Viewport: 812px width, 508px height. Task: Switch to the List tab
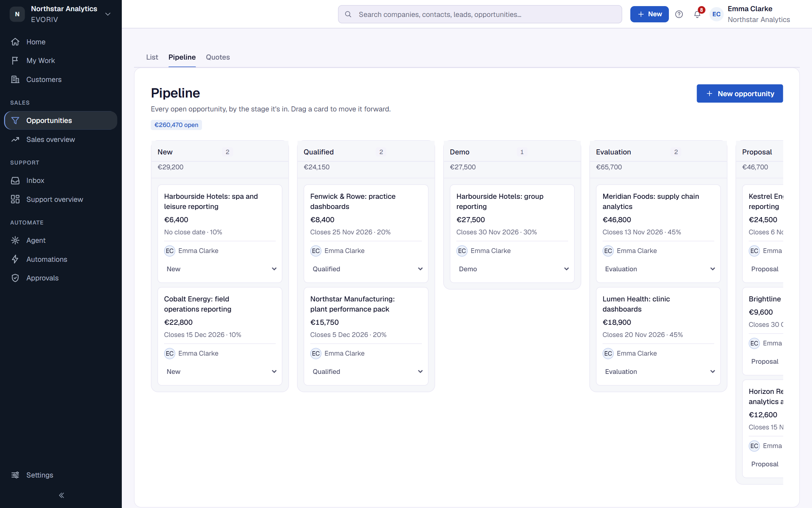[x=152, y=57]
